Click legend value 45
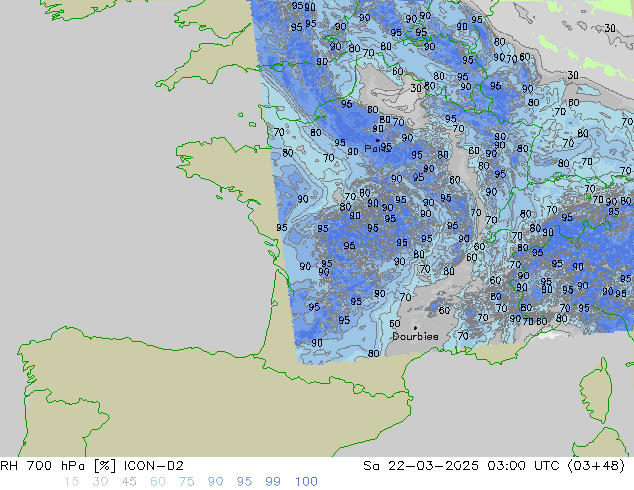The width and height of the screenshot is (634, 490). click(x=129, y=482)
